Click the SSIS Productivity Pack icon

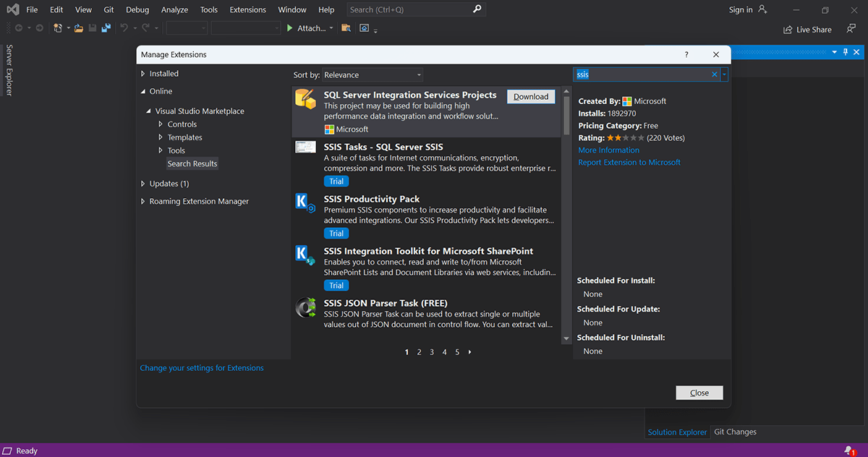coord(305,202)
